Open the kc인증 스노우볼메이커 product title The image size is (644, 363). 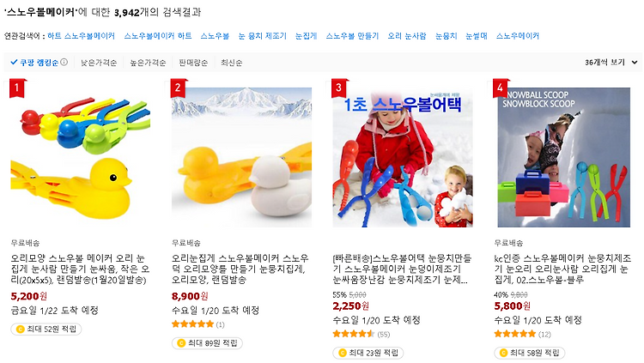(x=562, y=269)
